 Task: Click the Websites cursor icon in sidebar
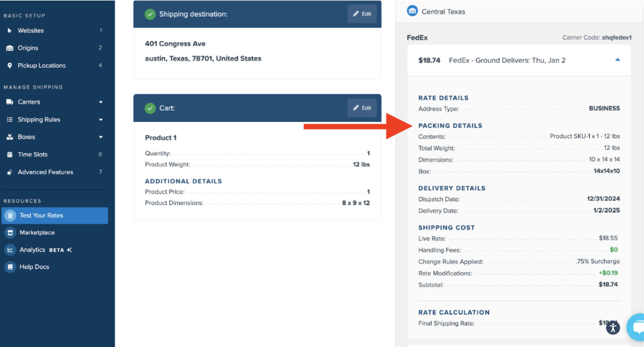click(10, 31)
